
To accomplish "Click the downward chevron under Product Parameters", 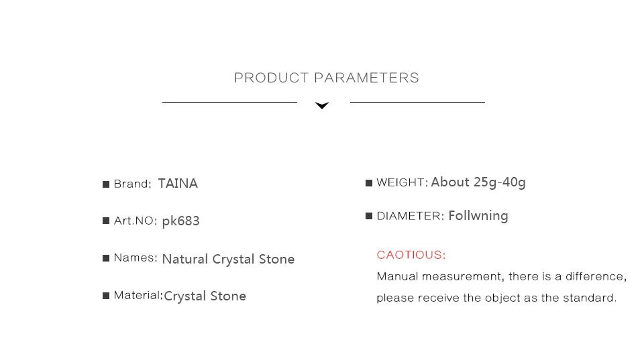I will (x=322, y=105).
